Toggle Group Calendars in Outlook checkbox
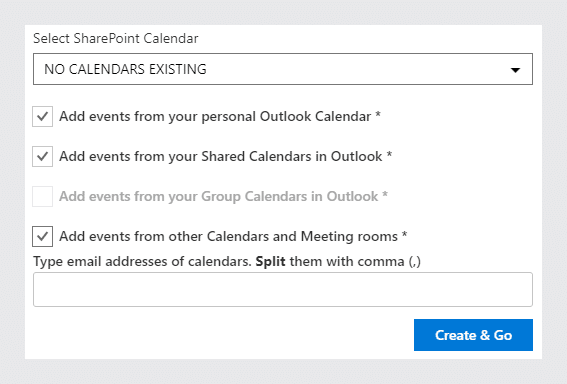The width and height of the screenshot is (567, 384). point(42,196)
